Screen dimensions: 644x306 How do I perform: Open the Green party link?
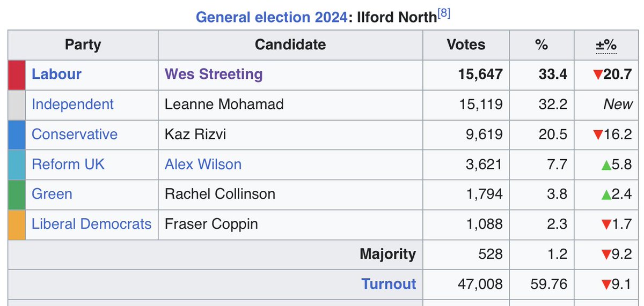click(x=52, y=193)
